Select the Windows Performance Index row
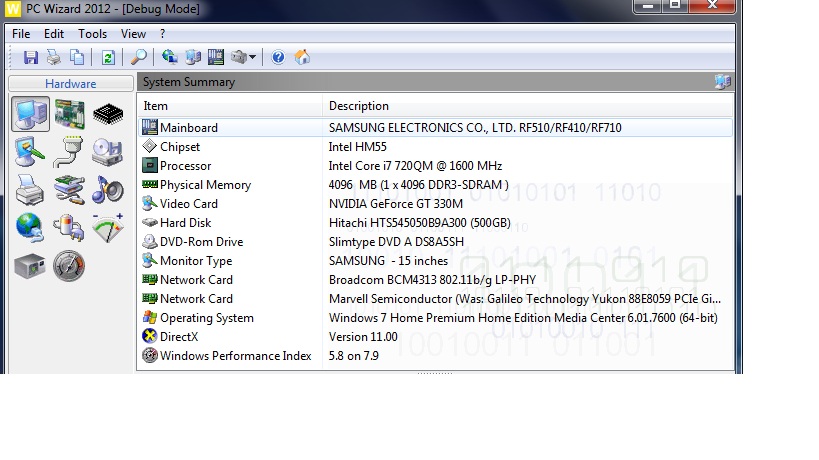Screen dimensions: 819x460 [x=436, y=356]
